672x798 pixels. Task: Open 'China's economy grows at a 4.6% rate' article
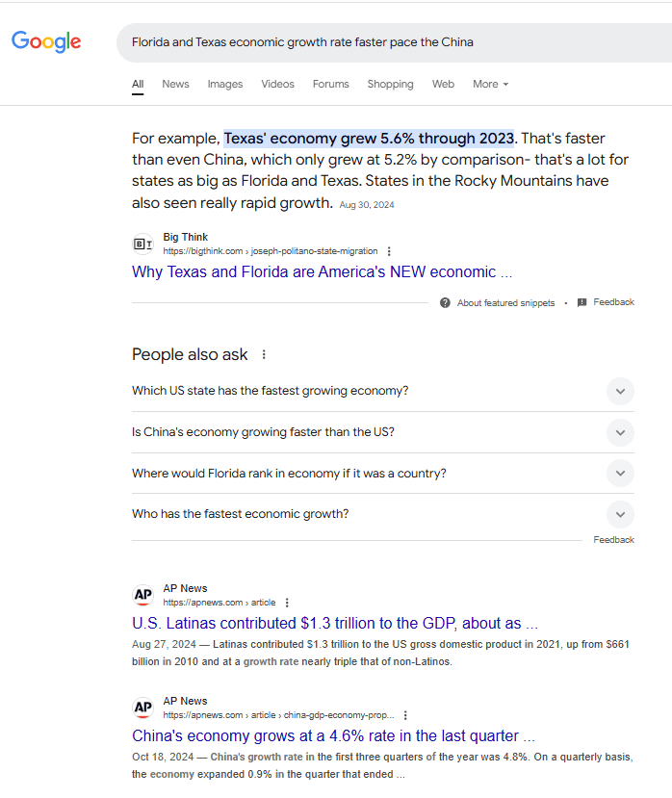click(x=333, y=736)
